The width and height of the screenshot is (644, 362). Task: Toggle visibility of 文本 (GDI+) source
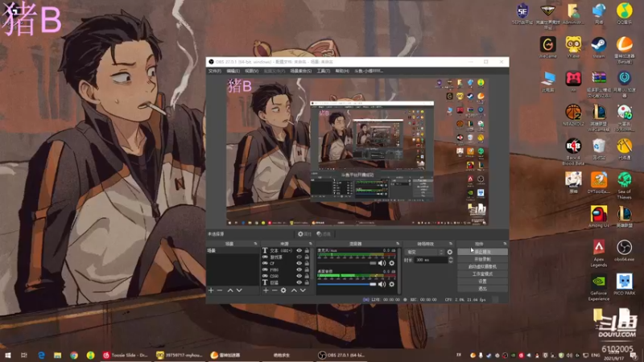[x=299, y=250]
